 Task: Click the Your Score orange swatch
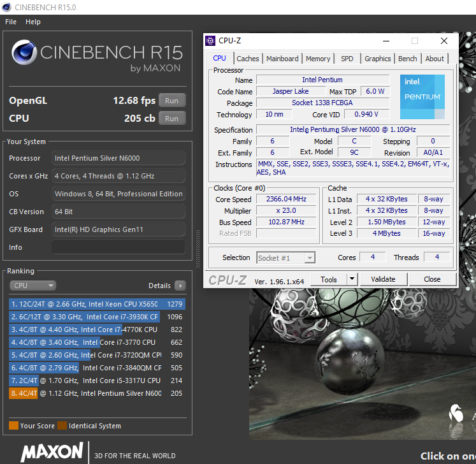pos(13,426)
